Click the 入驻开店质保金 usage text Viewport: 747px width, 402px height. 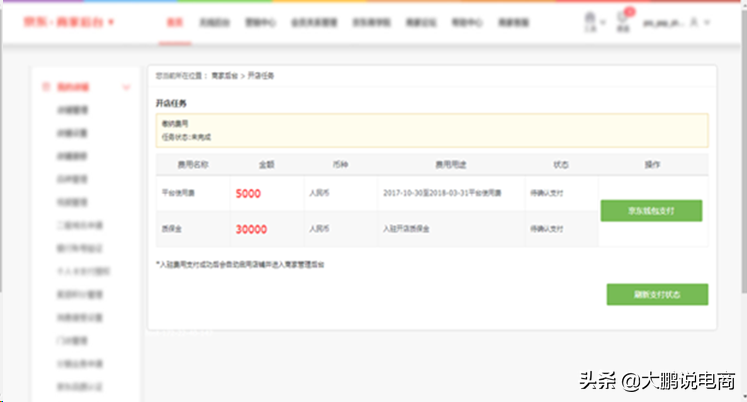[406, 229]
